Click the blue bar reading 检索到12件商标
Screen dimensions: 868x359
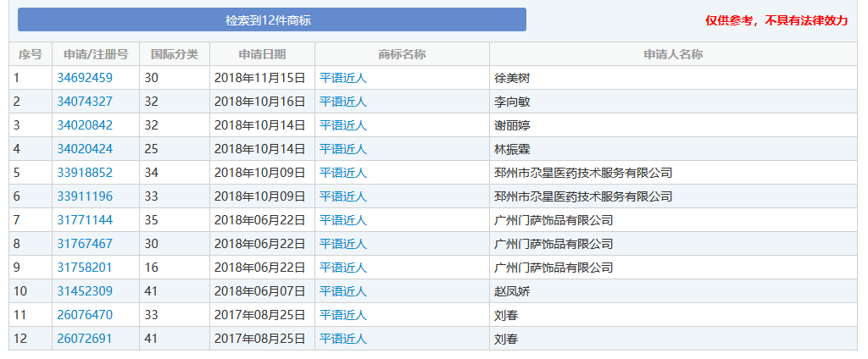point(272,20)
